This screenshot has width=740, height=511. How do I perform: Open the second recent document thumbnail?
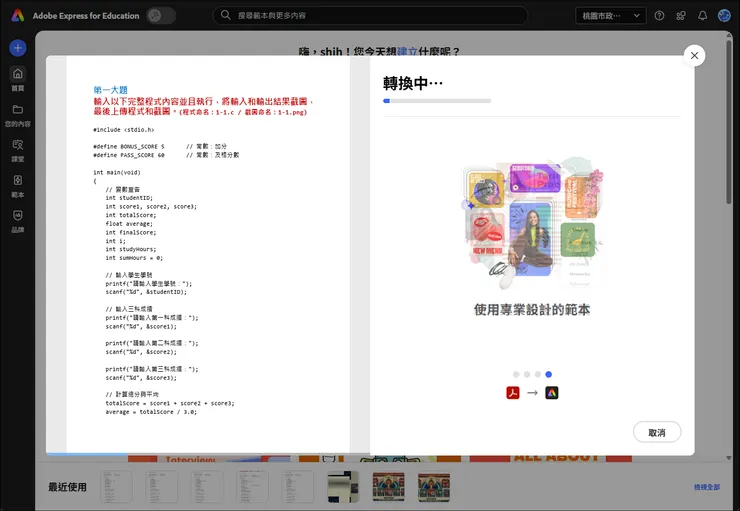coord(161,486)
